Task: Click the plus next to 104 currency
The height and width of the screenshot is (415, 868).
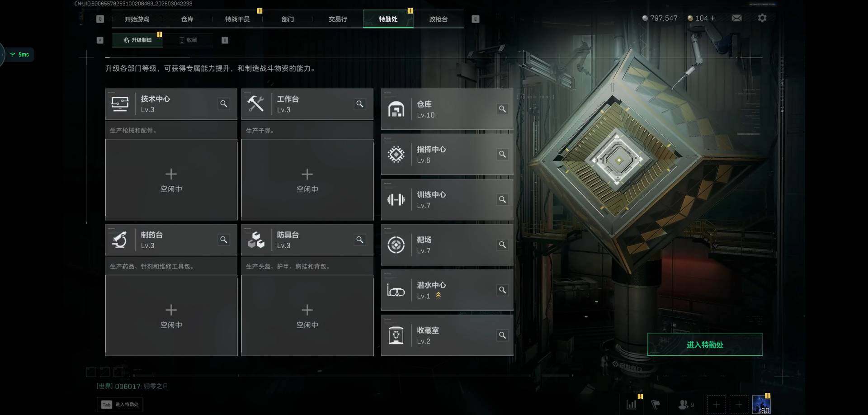Action: click(x=713, y=18)
